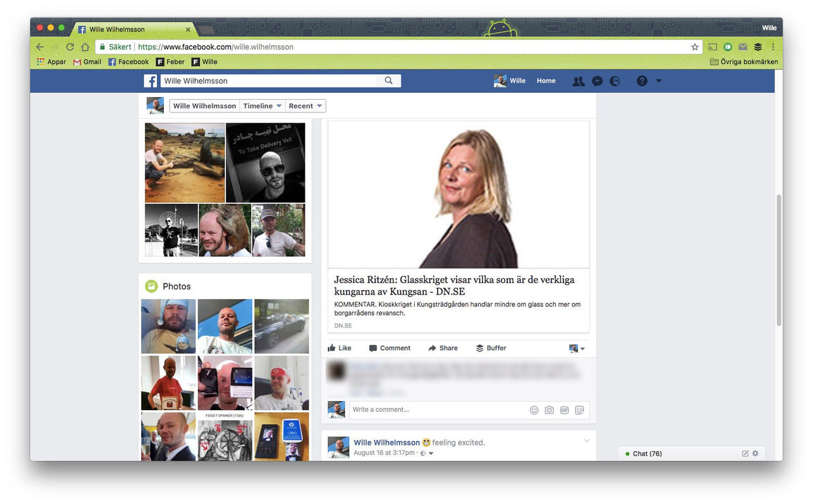The image size is (813, 504).
Task: Open the Övriga bokmärken folder
Action: click(744, 62)
